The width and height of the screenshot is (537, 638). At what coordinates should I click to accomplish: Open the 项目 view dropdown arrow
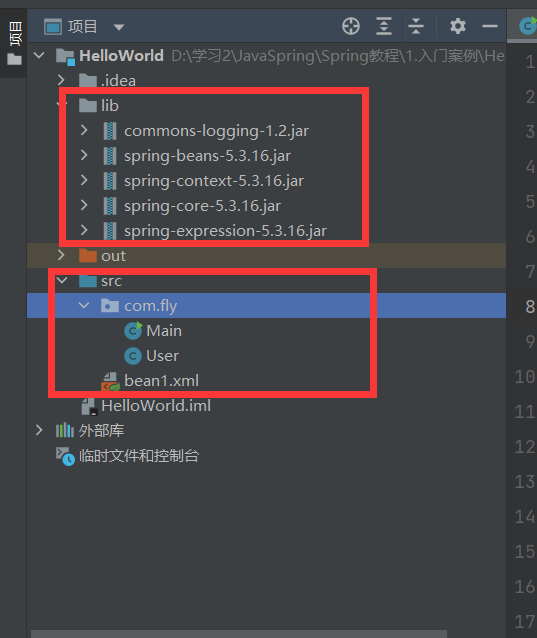[119, 27]
